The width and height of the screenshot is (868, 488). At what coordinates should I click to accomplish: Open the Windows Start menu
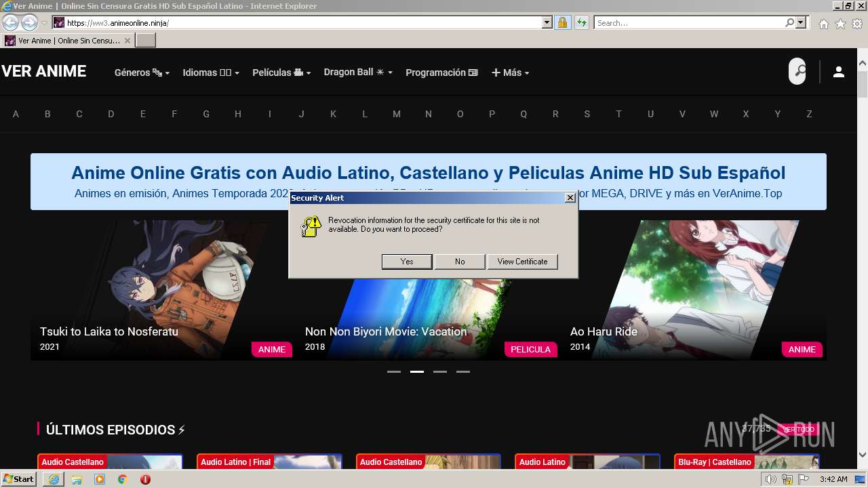pyautogui.click(x=19, y=479)
